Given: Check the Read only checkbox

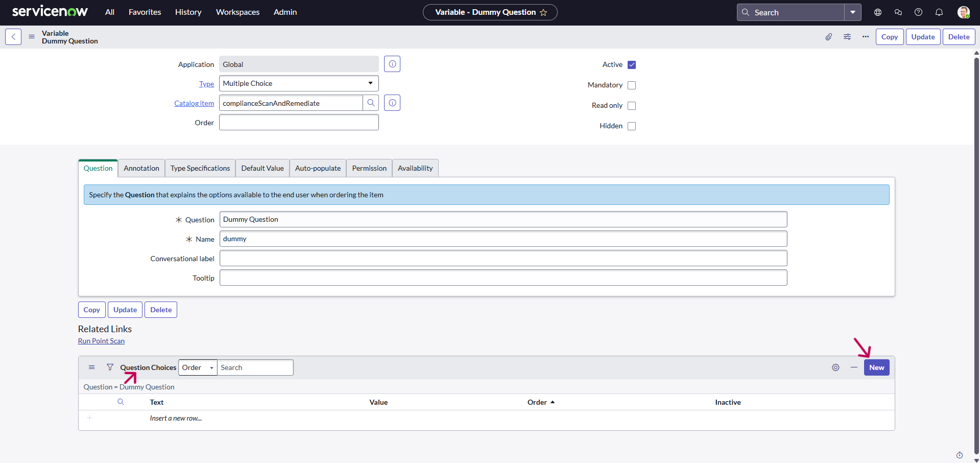Looking at the screenshot, I should [x=632, y=106].
